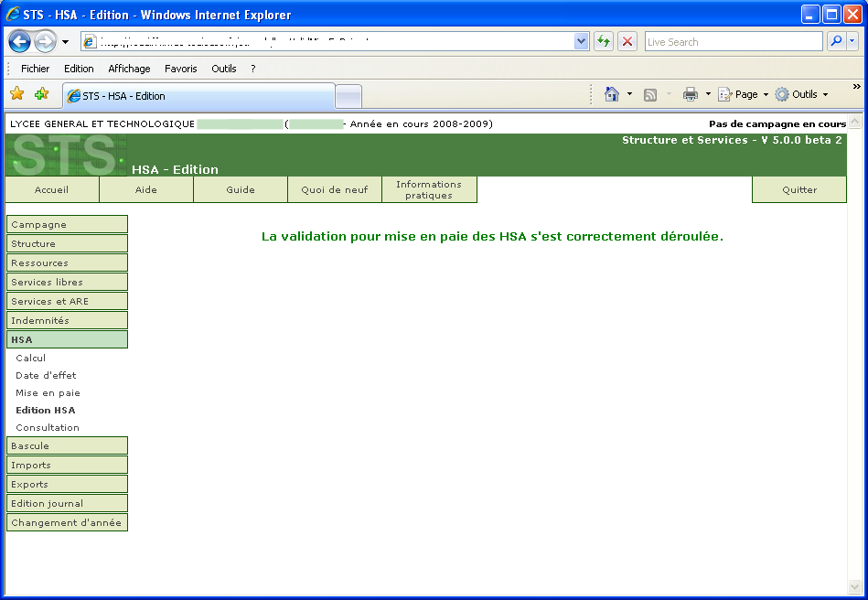Open the Page toolbar menu
868x600 pixels.
(x=744, y=94)
